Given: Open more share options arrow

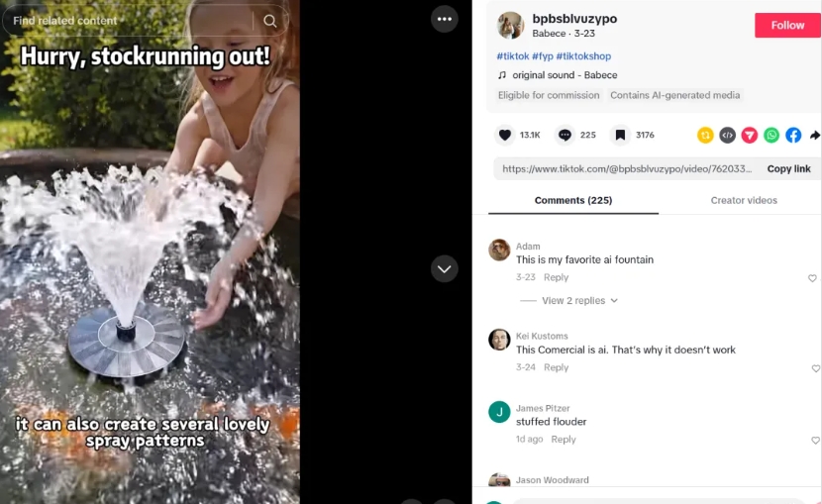Looking at the screenshot, I should [x=815, y=136].
